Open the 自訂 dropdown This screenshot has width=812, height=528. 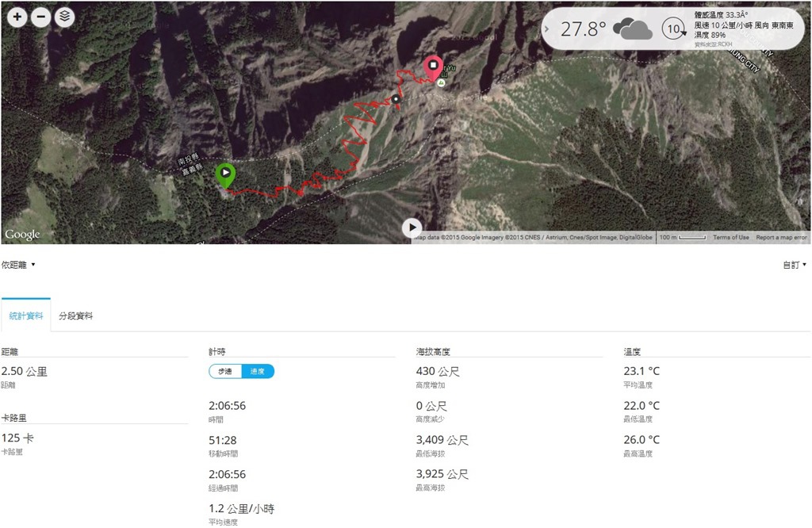click(x=795, y=265)
